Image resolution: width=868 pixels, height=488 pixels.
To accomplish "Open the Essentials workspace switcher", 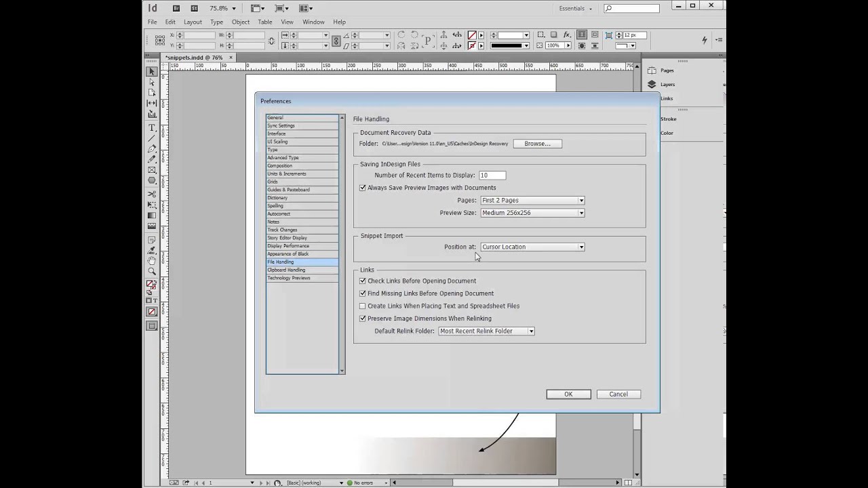I will pyautogui.click(x=575, y=8).
